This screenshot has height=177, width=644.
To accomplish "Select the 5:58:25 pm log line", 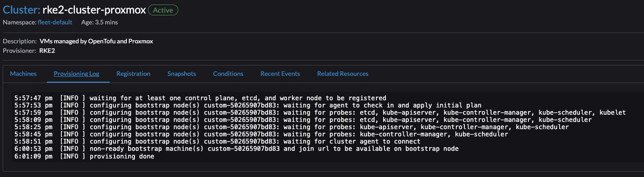I will pos(292,127).
